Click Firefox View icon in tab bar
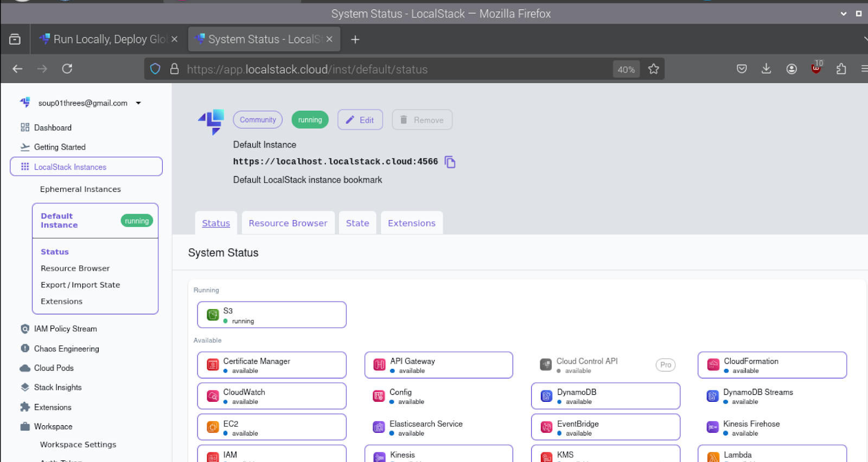 [15, 39]
